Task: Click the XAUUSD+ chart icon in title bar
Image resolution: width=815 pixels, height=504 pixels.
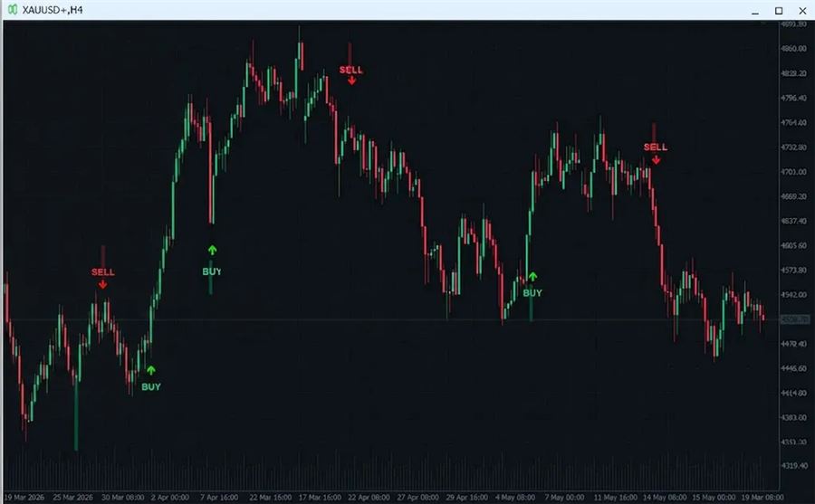Action: 12,10
